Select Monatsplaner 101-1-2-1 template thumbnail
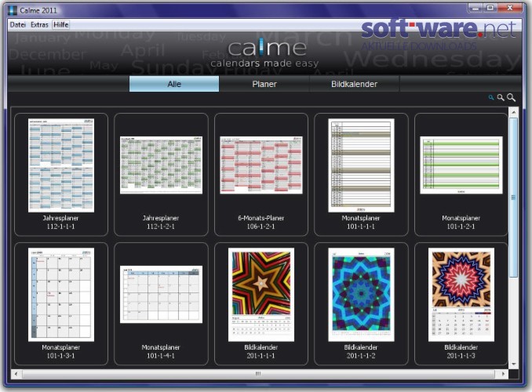532x392 pixels. [461, 165]
